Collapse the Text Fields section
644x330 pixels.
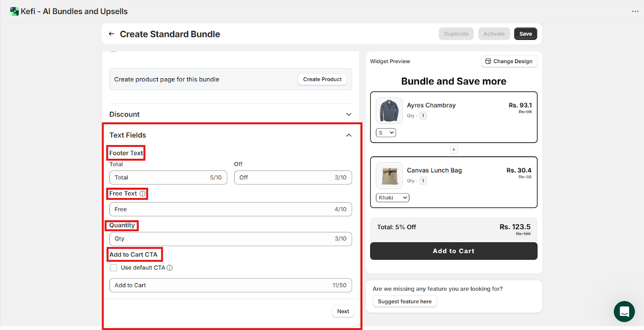[349, 135]
